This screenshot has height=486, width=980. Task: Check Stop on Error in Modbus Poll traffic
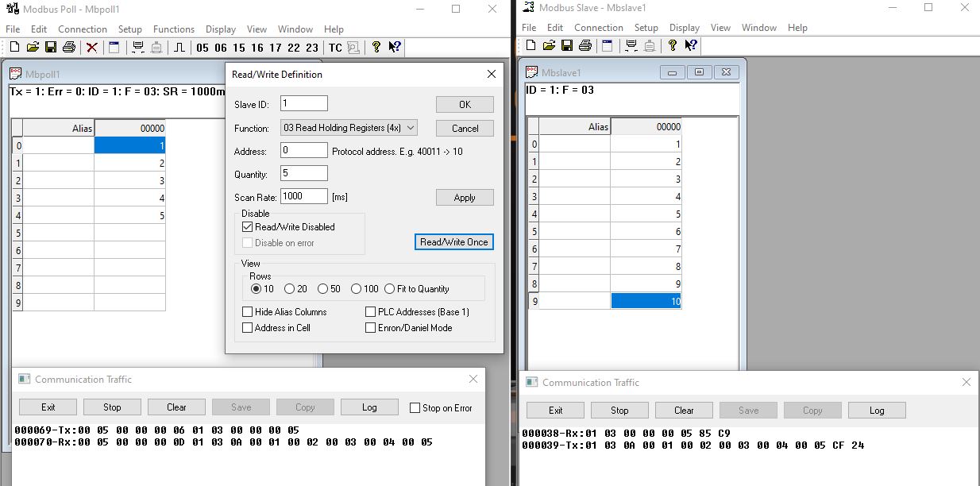(415, 408)
